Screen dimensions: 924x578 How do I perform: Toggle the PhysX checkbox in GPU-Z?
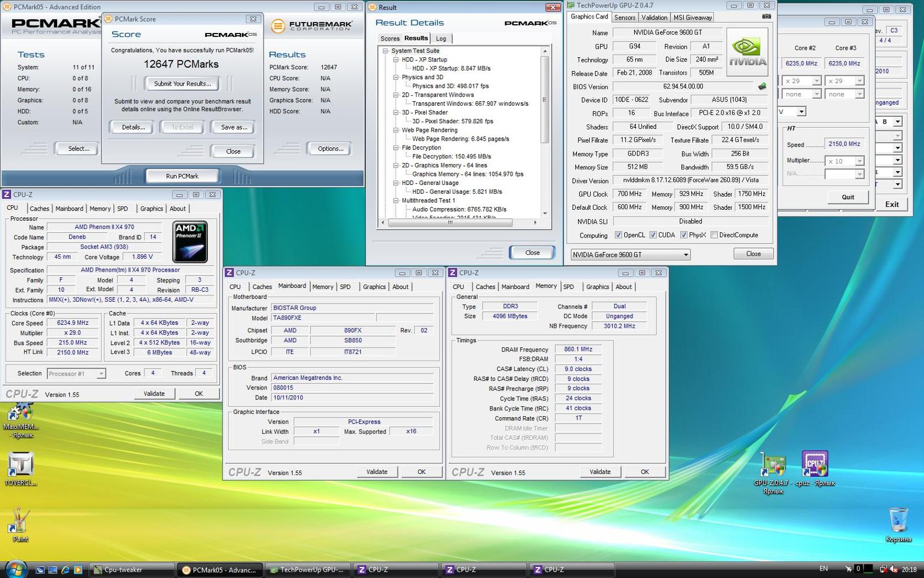coord(684,235)
